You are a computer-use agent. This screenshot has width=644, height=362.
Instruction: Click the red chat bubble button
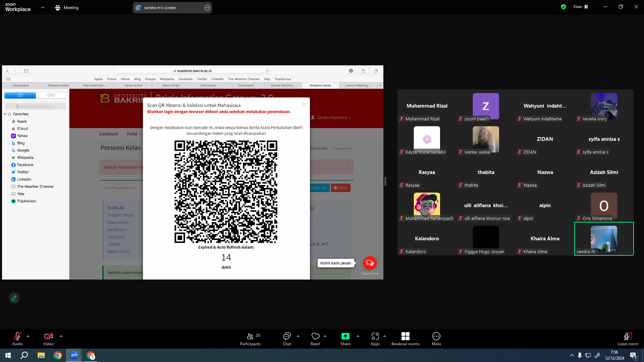[x=370, y=263]
